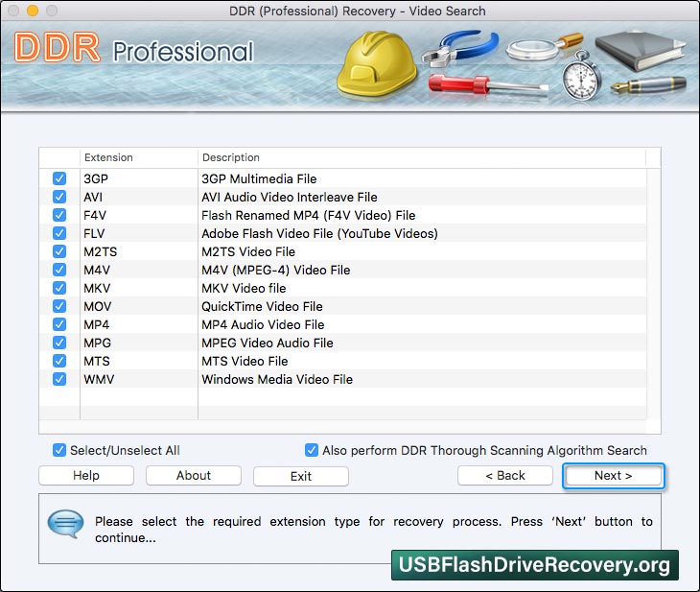Toggle the F4V extension checkbox
Image resolution: width=700 pixels, height=592 pixels.
click(58, 215)
